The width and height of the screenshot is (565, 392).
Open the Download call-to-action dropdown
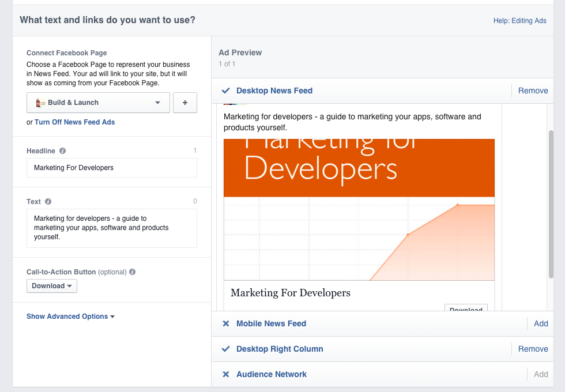pos(52,286)
